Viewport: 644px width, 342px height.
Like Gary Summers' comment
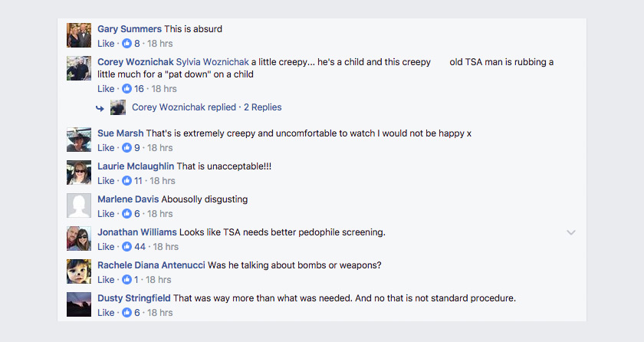pos(106,44)
